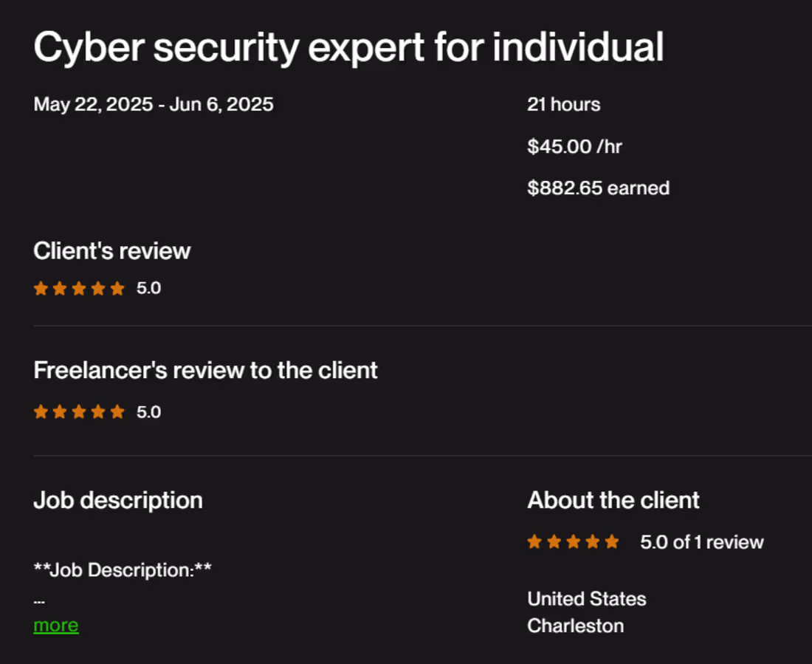Click the contract date range text
The image size is (812, 664).
153,104
